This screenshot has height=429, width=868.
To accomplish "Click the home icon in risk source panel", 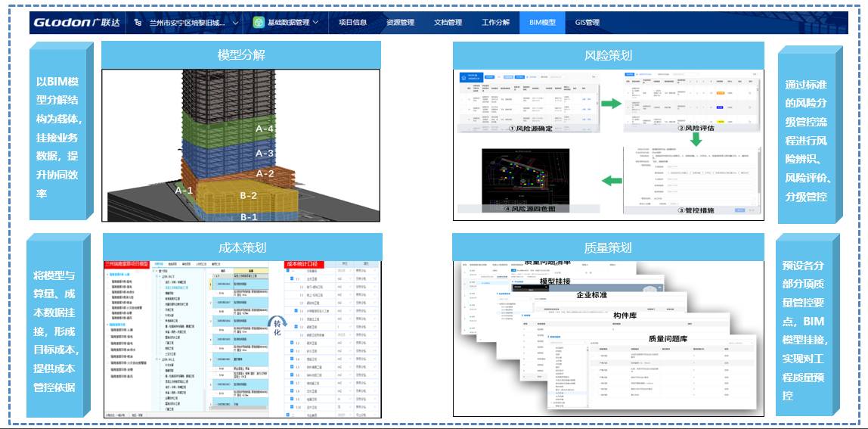I will point(463,76).
